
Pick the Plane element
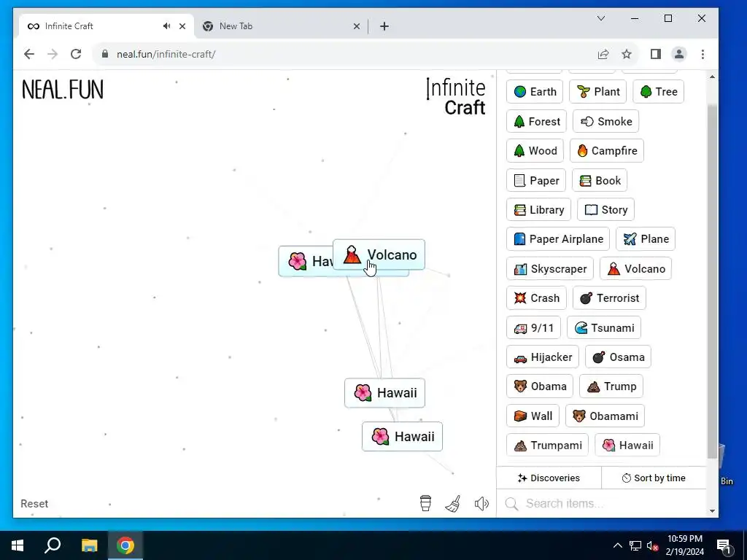(646, 238)
